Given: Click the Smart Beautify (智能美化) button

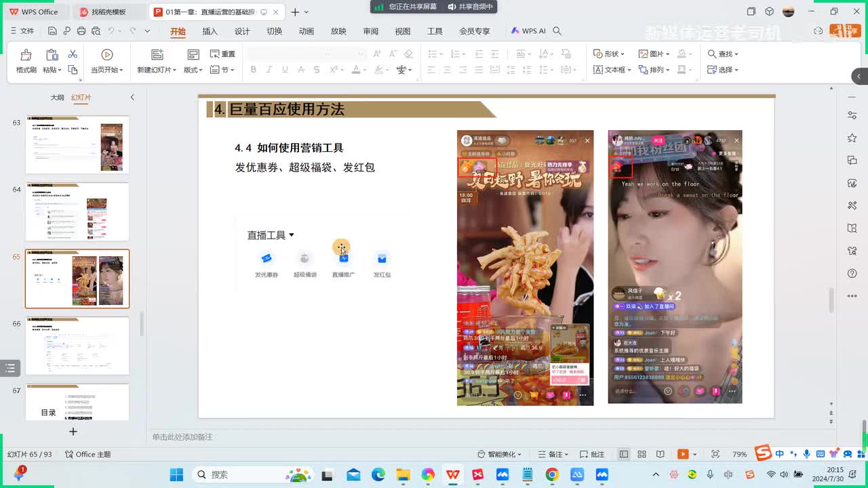Looking at the screenshot, I should pos(500,454).
